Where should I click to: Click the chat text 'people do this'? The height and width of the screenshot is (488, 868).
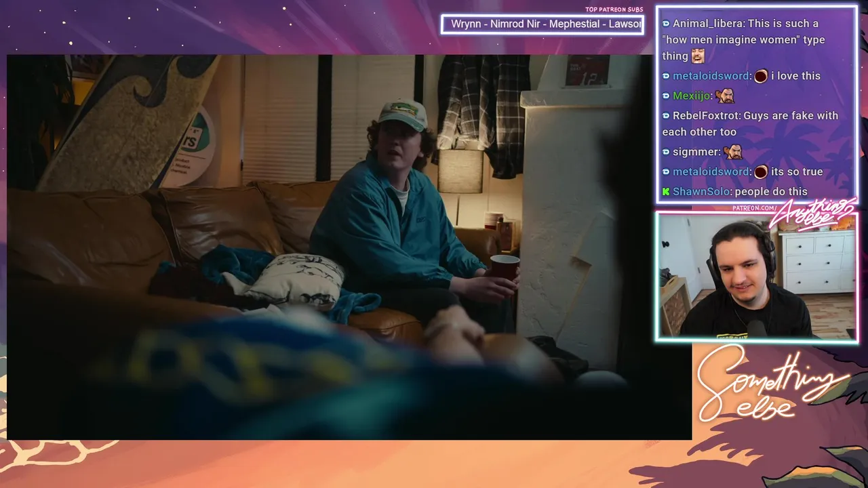click(771, 192)
